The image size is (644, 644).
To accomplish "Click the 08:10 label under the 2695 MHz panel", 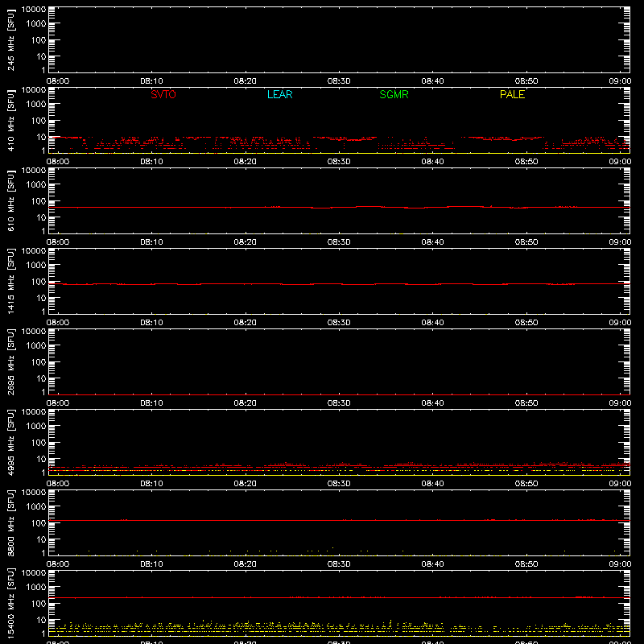I will click(x=151, y=403).
